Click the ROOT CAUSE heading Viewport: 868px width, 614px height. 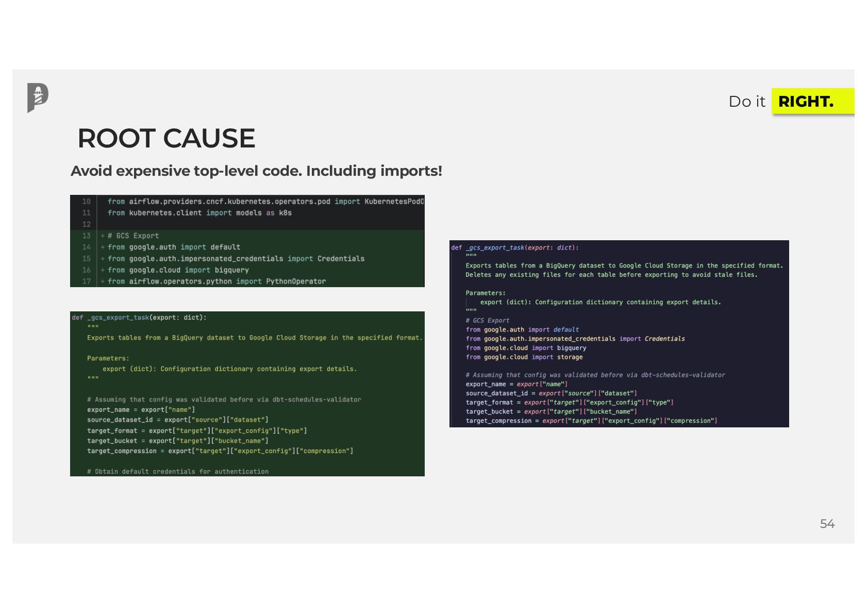click(166, 138)
